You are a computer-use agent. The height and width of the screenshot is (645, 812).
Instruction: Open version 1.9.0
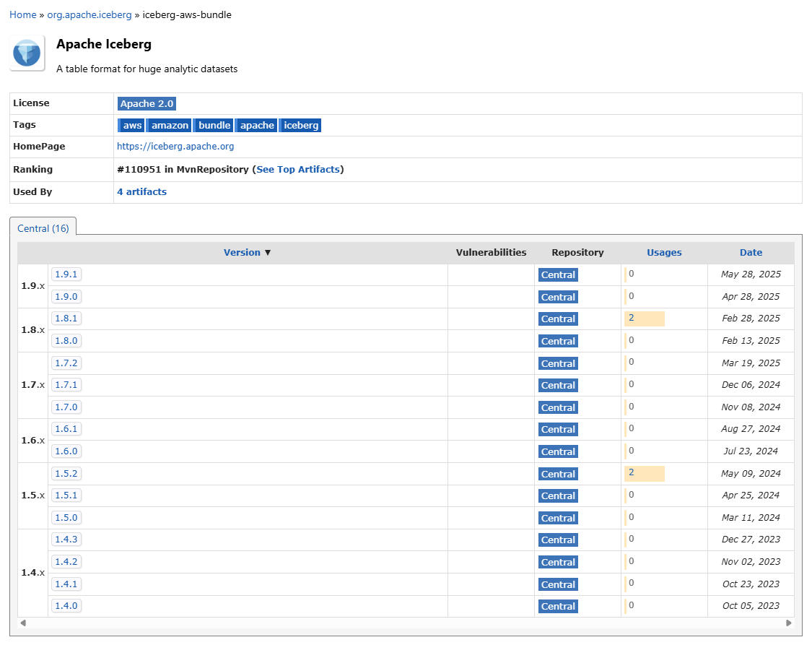click(66, 296)
